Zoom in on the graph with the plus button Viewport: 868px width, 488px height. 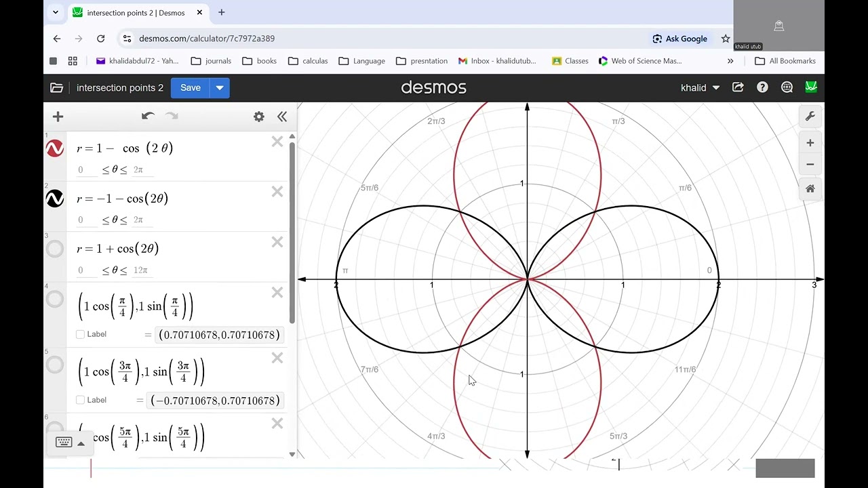(x=810, y=143)
